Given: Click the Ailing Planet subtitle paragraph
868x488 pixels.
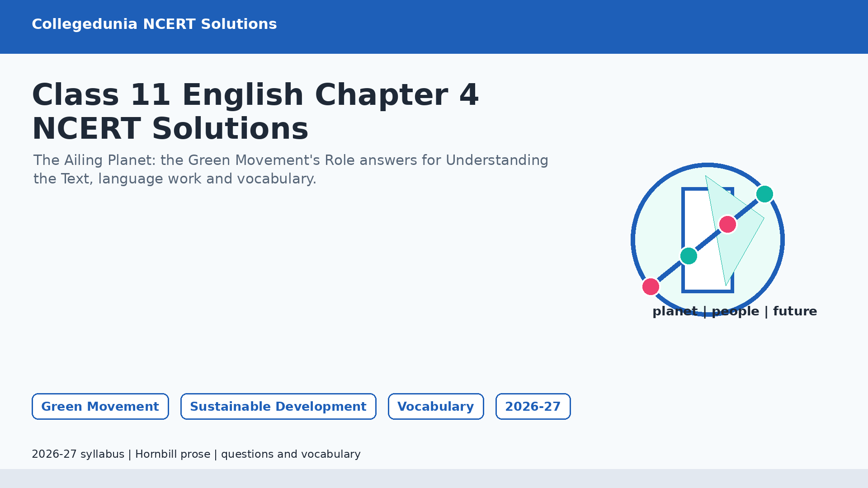Looking at the screenshot, I should 291,169.
